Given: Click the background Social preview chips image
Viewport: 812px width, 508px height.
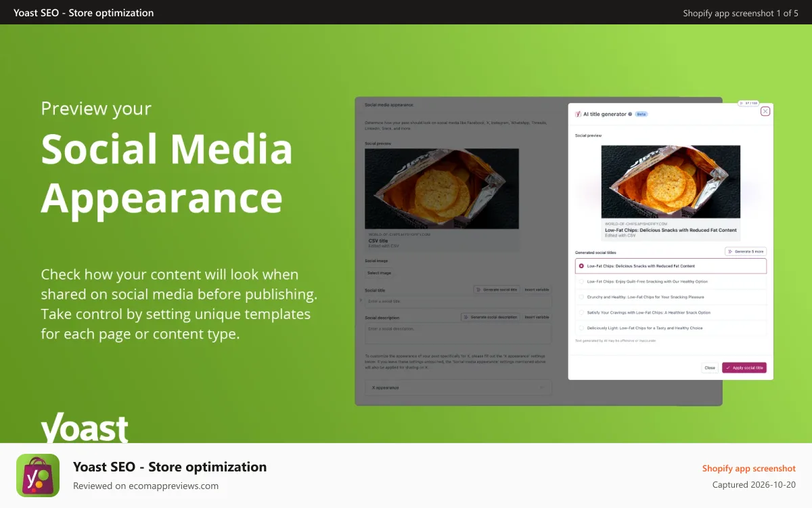Looking at the screenshot, I should click(x=442, y=188).
